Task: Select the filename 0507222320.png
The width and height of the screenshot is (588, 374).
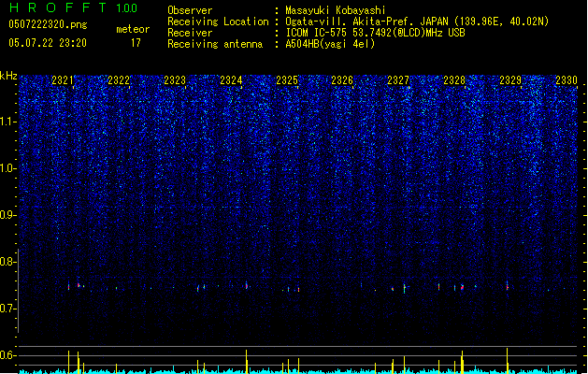Action: tap(48, 24)
